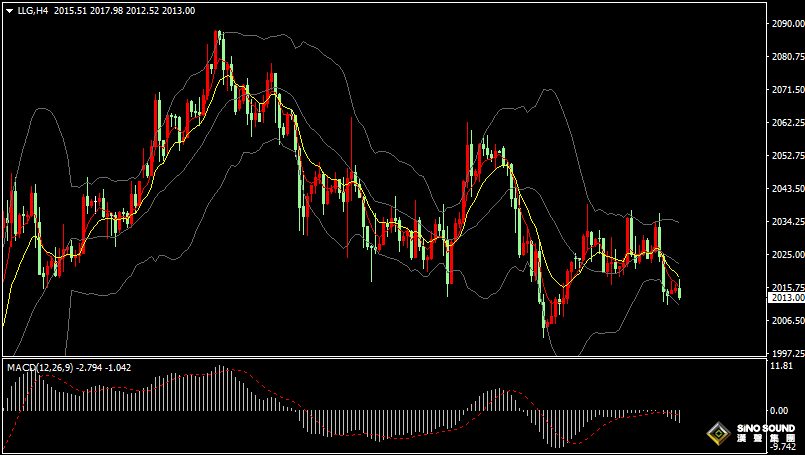Image resolution: width=805 pixels, height=455 pixels.
Task: Click the 2025.00 price axis label
Action: pos(785,255)
